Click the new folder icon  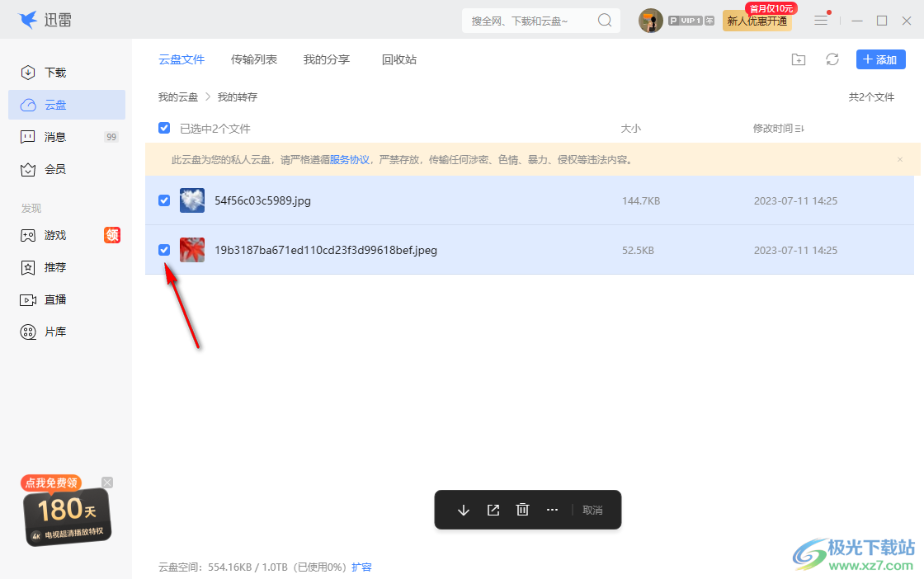click(799, 59)
